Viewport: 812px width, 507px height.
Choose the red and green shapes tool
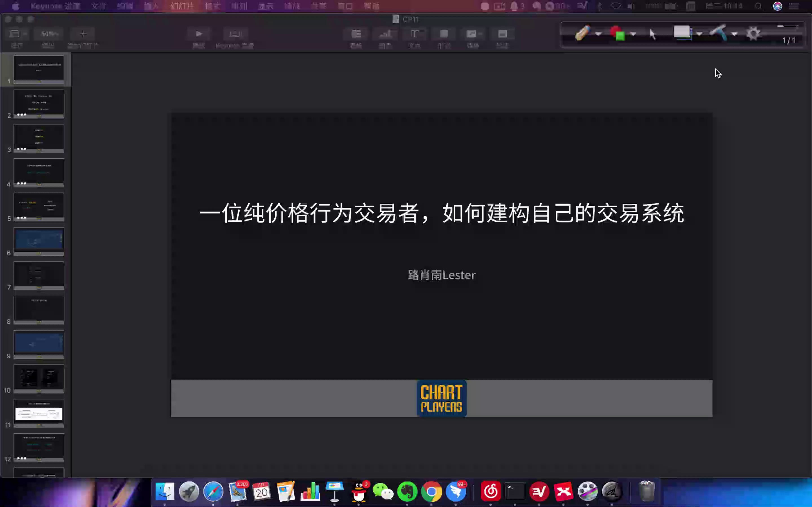coord(617,33)
